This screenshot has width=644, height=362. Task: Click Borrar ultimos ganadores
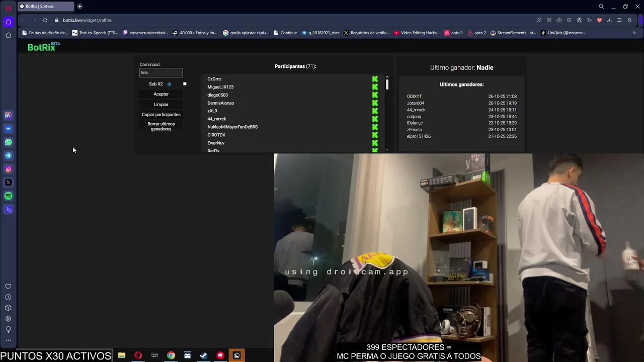point(161,126)
